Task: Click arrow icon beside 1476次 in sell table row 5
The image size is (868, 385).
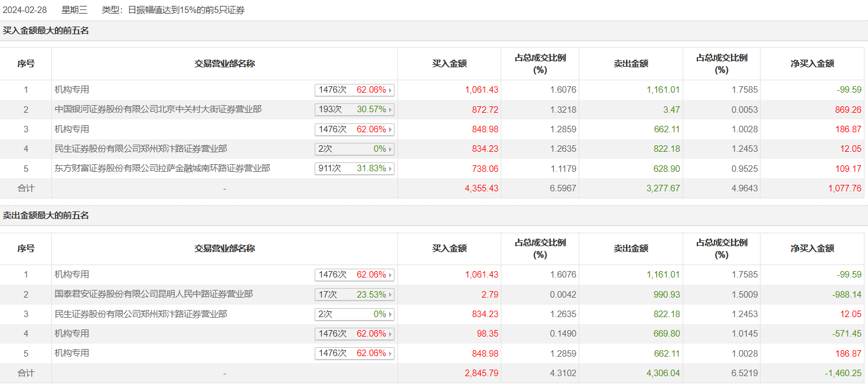Action: [390, 354]
